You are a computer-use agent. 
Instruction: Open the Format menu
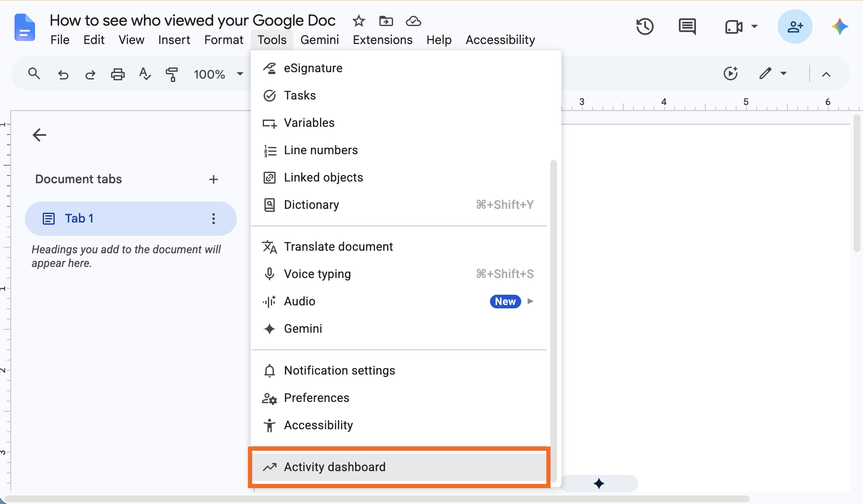point(223,40)
